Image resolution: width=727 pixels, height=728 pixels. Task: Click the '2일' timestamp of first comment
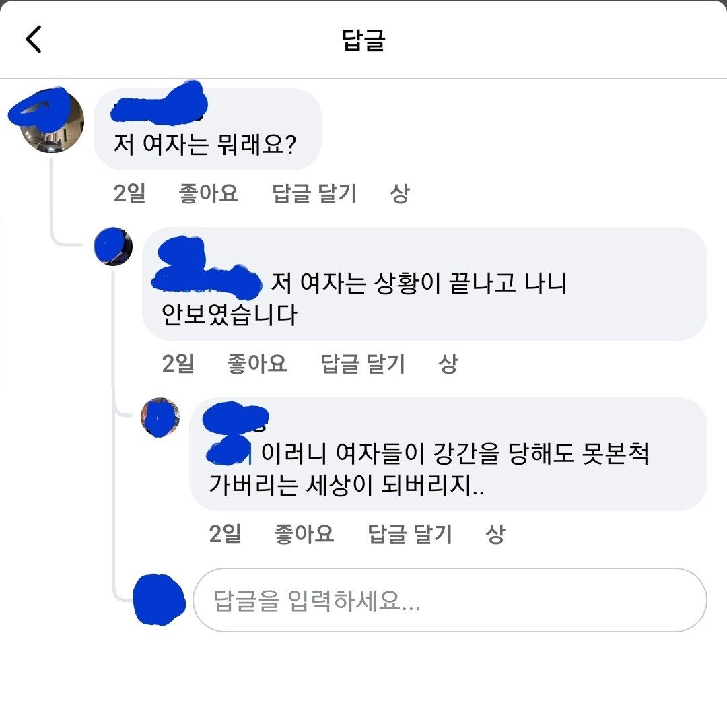click(129, 193)
